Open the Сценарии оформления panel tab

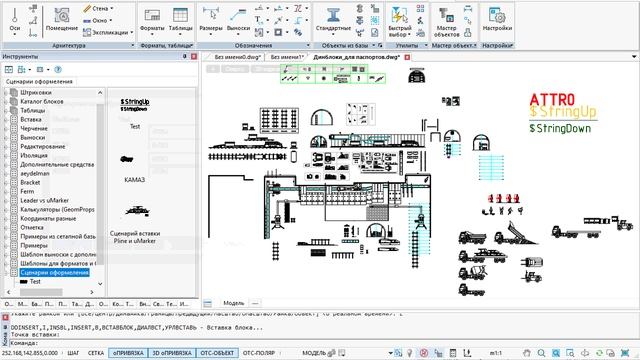pos(39,82)
